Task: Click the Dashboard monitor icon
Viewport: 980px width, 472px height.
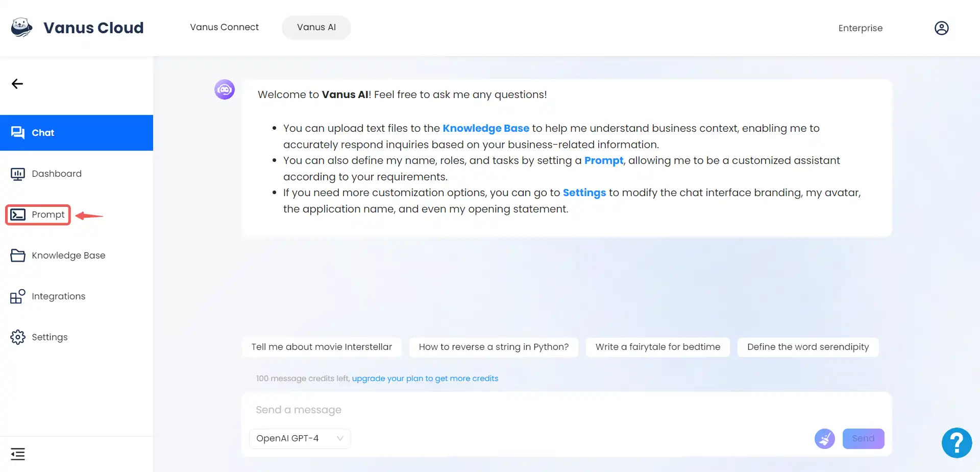Action: point(18,174)
